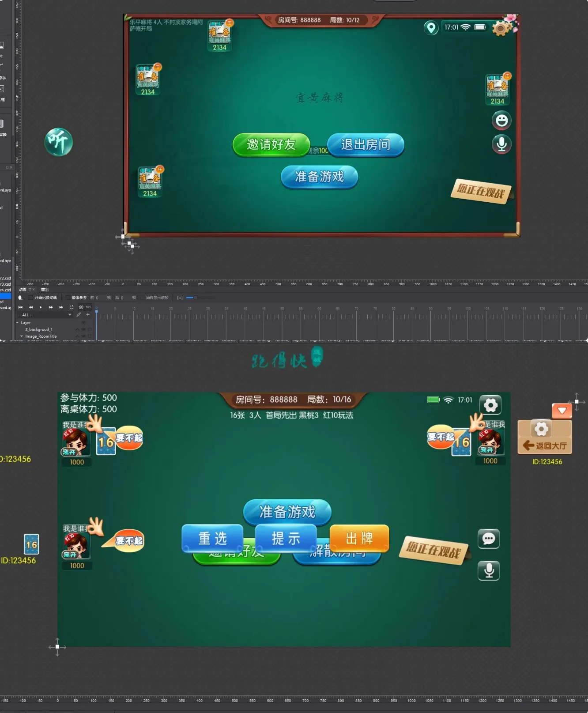Adjust the timeline zoom slider

(195, 298)
